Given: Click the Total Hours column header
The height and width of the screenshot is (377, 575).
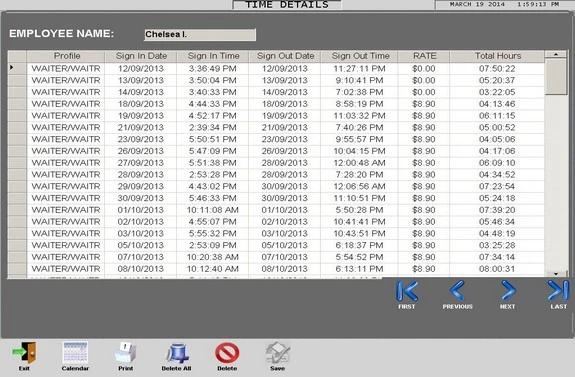Looking at the screenshot, I should (x=498, y=56).
